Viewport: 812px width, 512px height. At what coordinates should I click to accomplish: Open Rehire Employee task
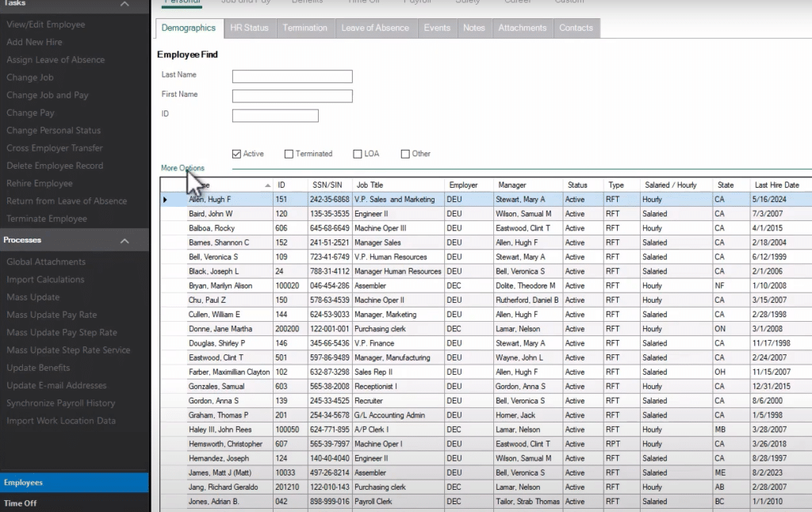pos(40,183)
